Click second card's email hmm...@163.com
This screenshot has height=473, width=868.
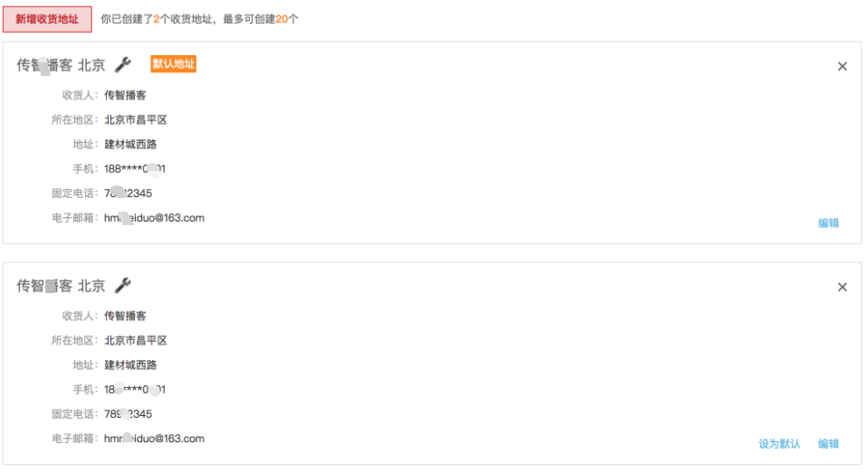coord(155,439)
